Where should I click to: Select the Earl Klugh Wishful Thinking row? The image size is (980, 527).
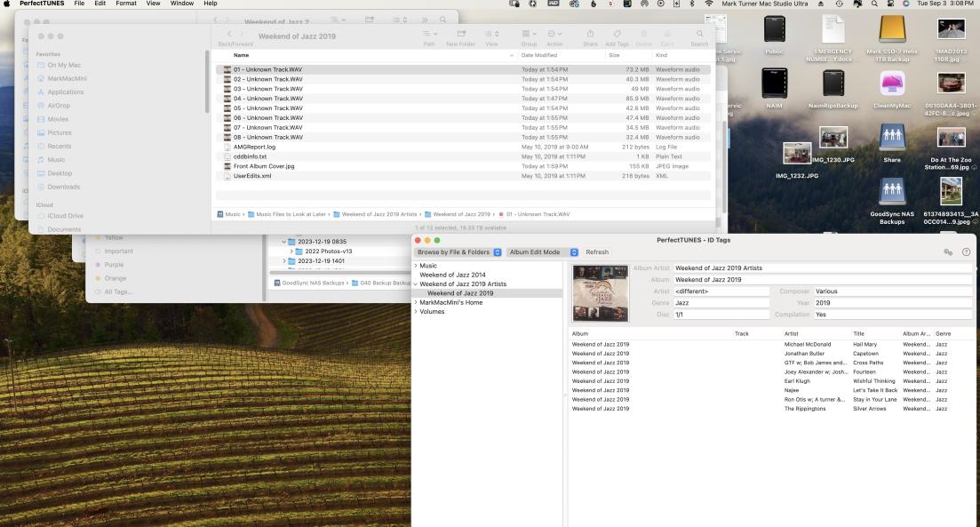tap(772, 381)
